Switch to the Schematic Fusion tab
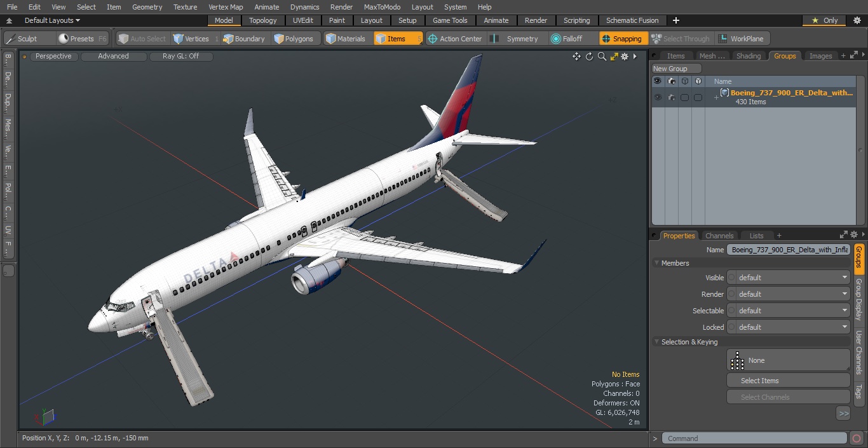This screenshot has width=868, height=448. (x=632, y=20)
